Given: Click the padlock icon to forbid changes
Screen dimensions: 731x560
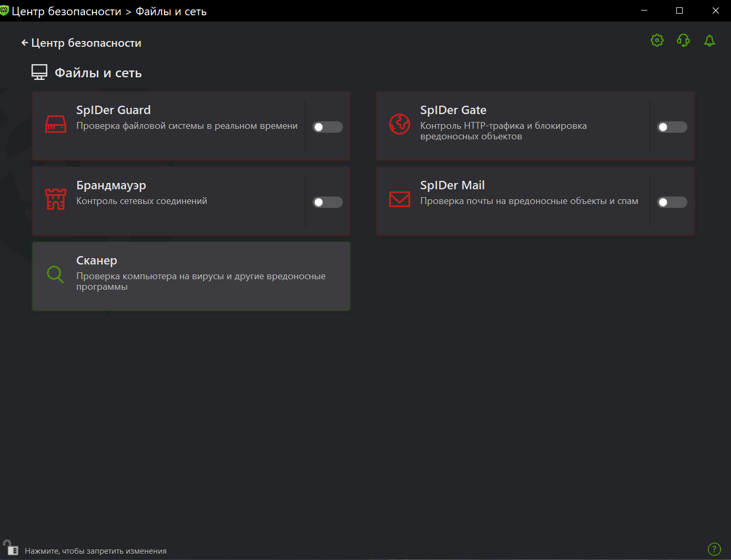Looking at the screenshot, I should [x=11, y=548].
